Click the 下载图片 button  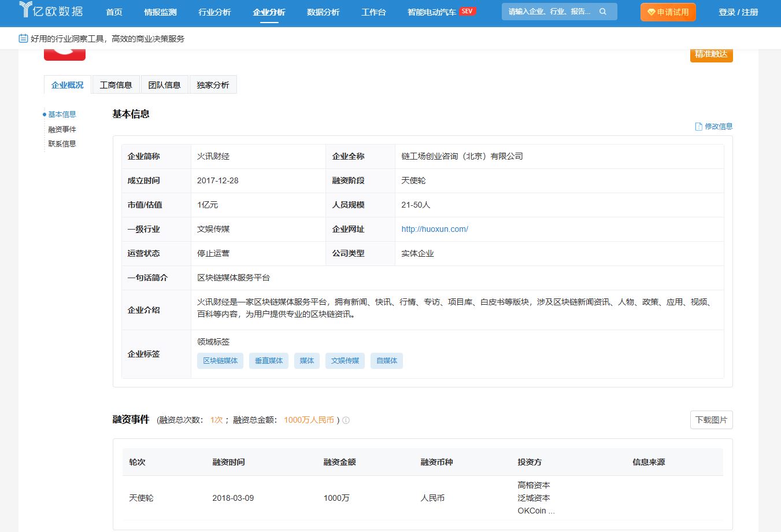[x=711, y=420]
